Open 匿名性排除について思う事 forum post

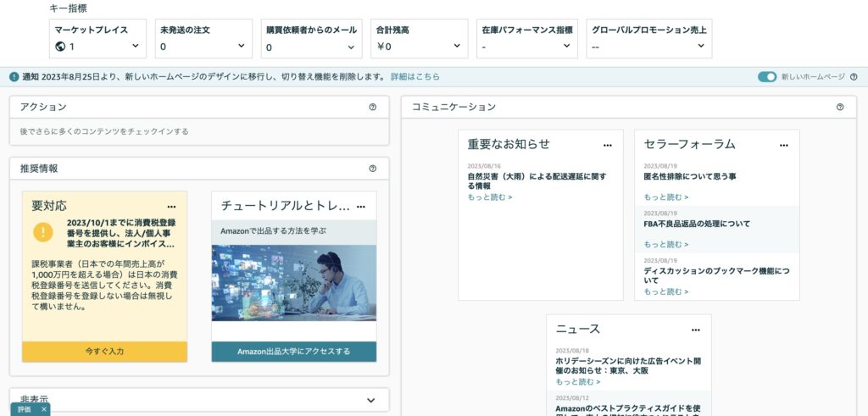690,176
